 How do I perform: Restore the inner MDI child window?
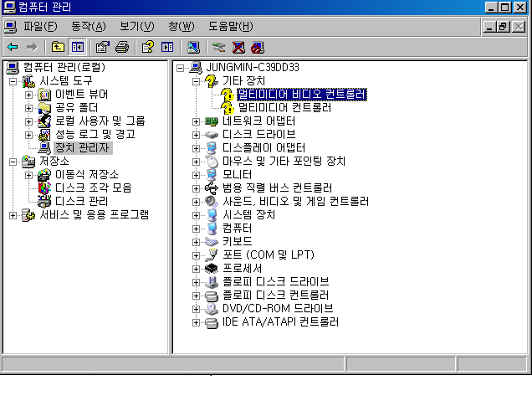pos(504,27)
